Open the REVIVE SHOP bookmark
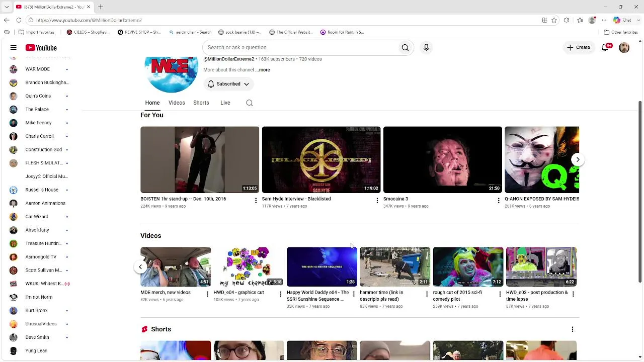644x362 pixels. pyautogui.click(x=139, y=32)
